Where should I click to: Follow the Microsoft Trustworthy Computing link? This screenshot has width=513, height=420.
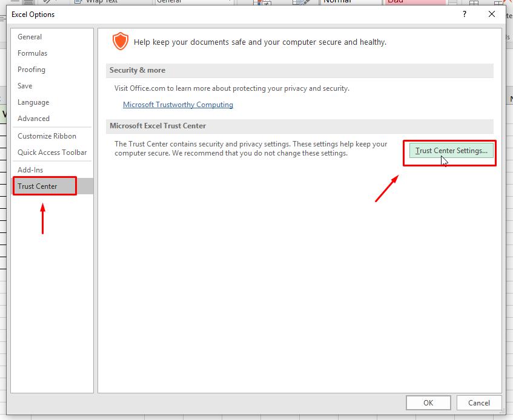[x=177, y=104]
